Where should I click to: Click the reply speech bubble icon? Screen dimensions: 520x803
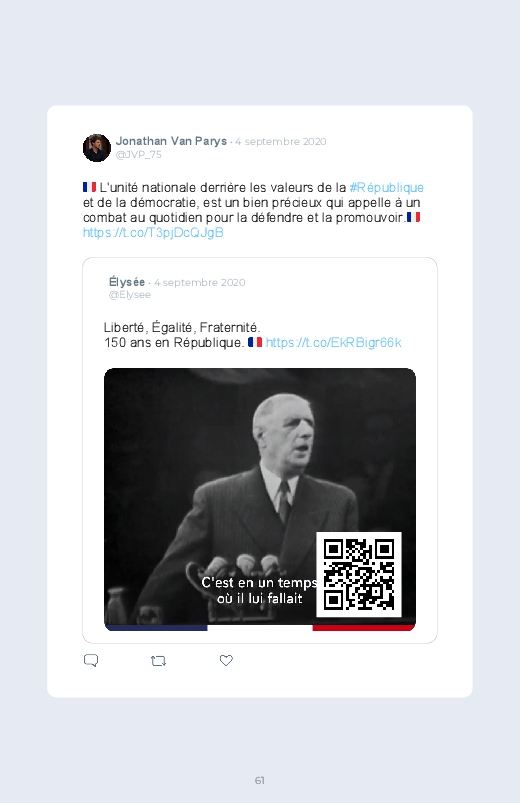coord(91,661)
